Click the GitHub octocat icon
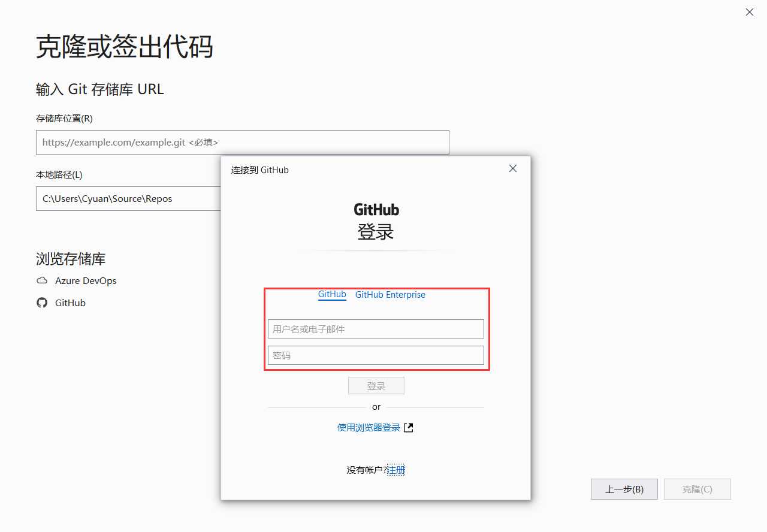767x532 pixels. coord(42,303)
